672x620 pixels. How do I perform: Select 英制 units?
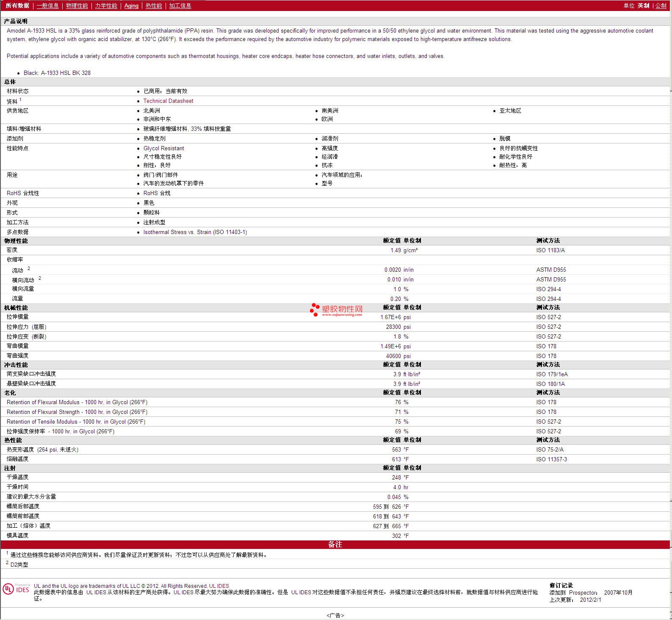643,6
